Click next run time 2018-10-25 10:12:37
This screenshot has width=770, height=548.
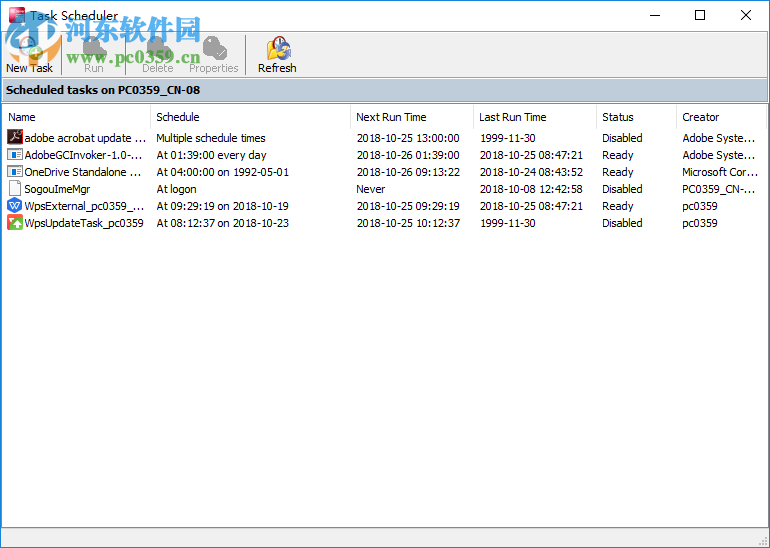[408, 223]
